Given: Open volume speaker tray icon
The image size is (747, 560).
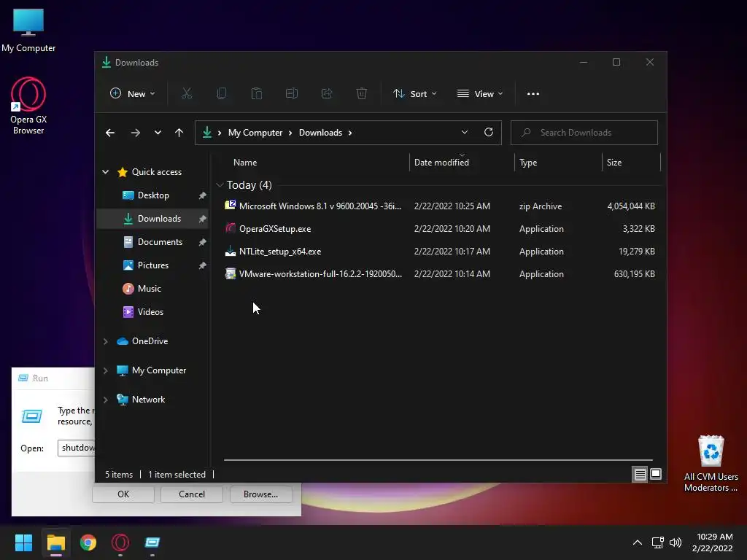Looking at the screenshot, I should (676, 542).
